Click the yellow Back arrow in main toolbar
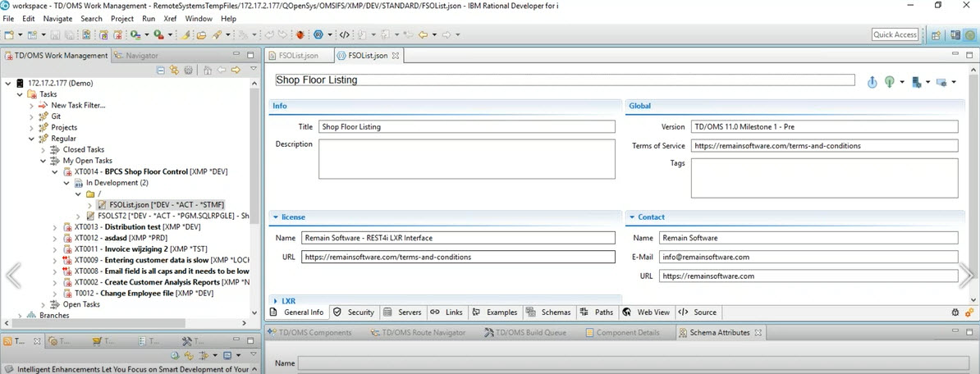 point(424,35)
